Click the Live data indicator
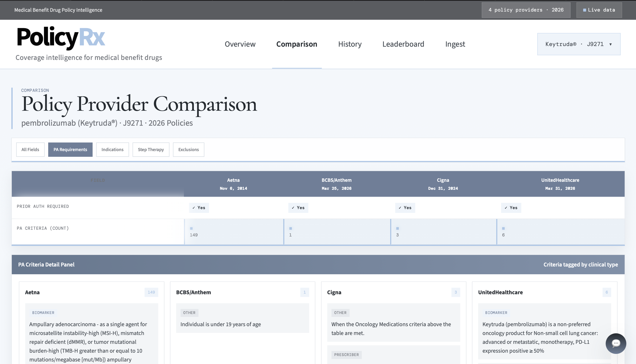 [599, 10]
